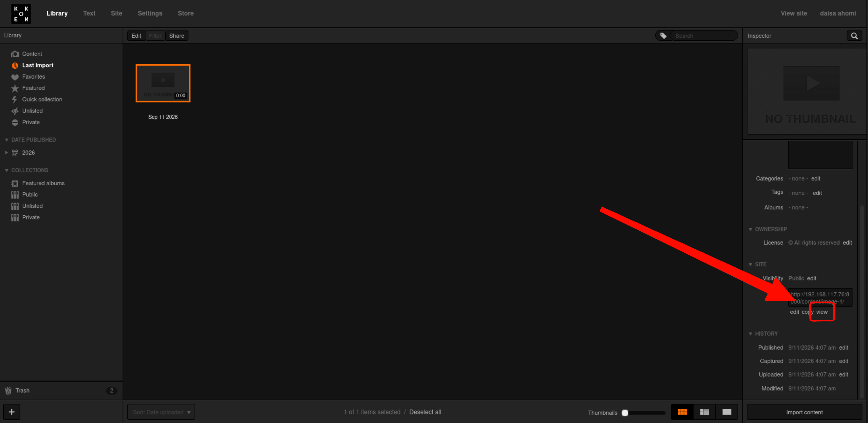
Task: Edit the Visibility Public setting
Action: tap(811, 279)
